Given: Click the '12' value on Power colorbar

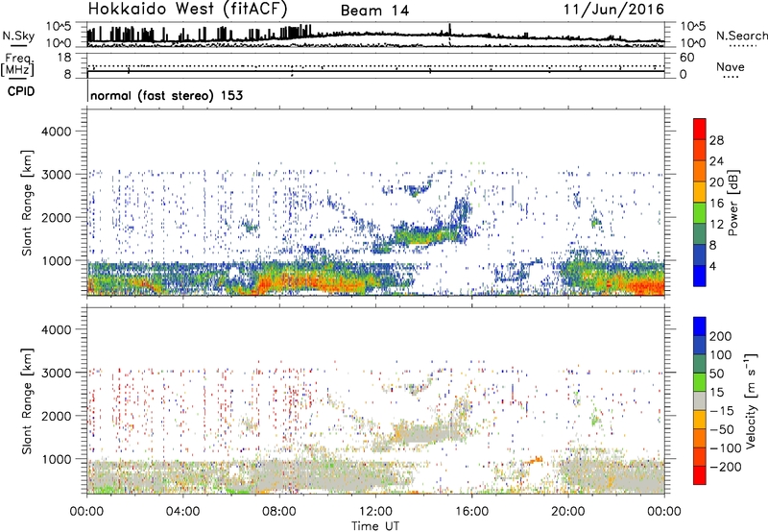Looking at the screenshot, I should 716,225.
